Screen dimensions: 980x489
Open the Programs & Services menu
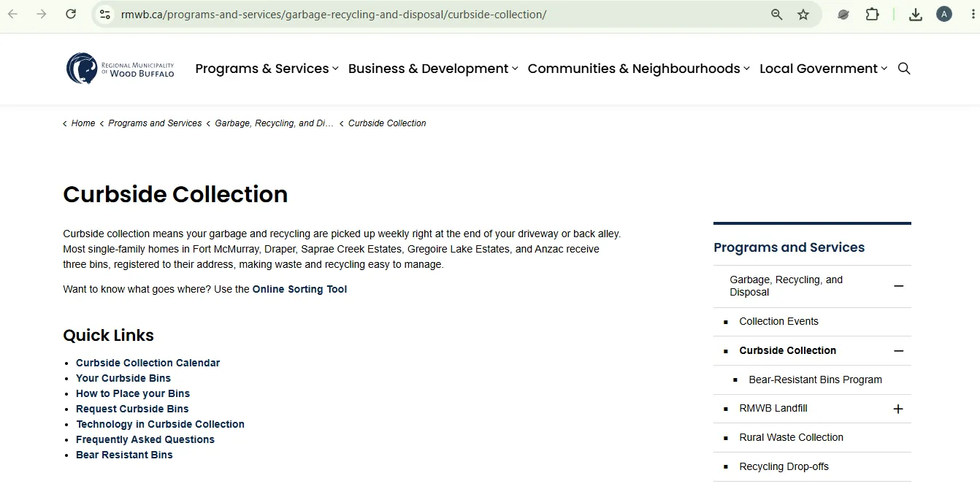click(x=267, y=69)
